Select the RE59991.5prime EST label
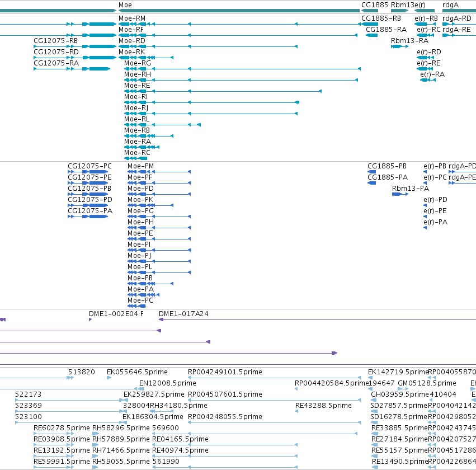This screenshot has height=470, width=476. coord(62,462)
